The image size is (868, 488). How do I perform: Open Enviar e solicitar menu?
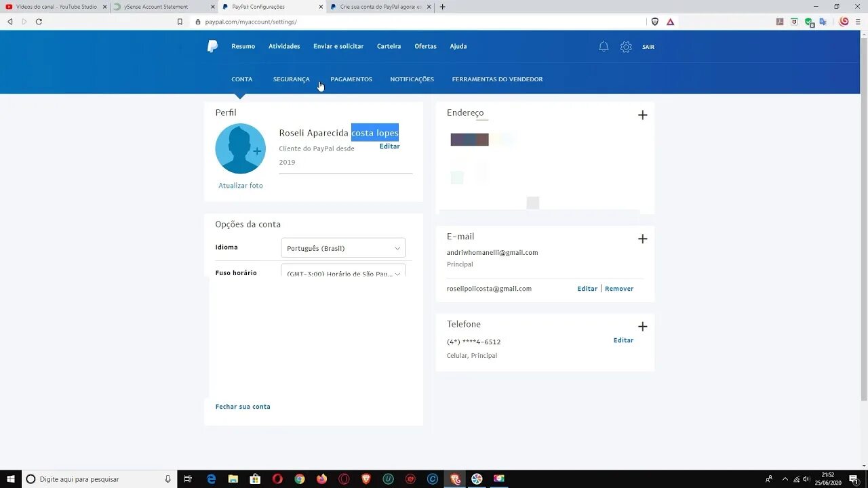click(x=338, y=46)
